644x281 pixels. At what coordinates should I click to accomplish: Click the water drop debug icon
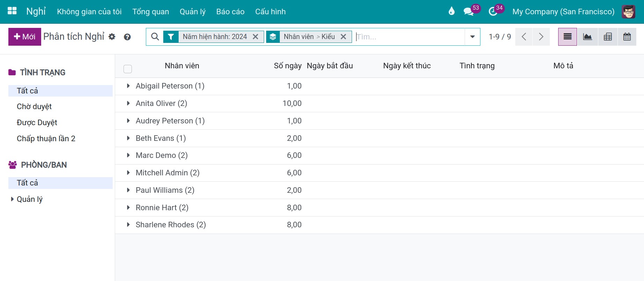click(451, 11)
